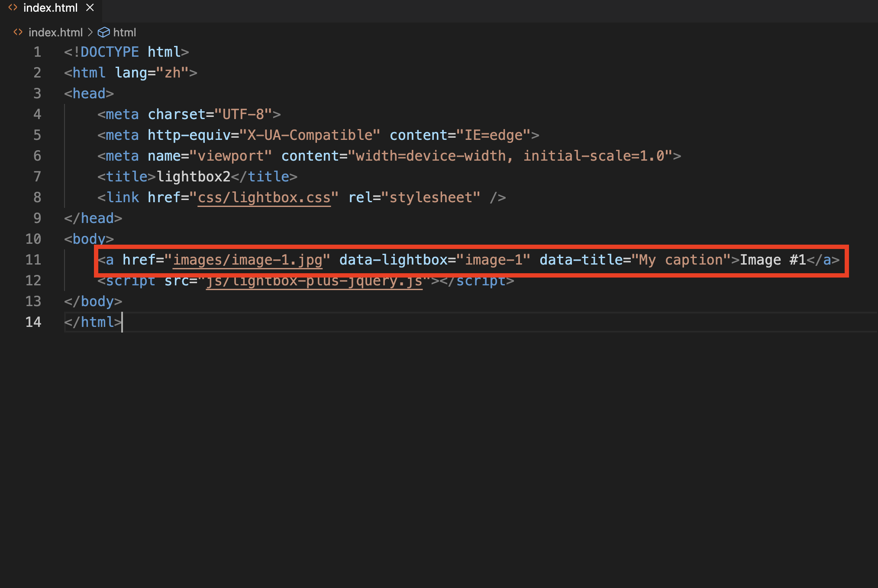Click the js/lightbox-plus-jquery.js script path
The width and height of the screenshot is (878, 588).
[x=314, y=281]
